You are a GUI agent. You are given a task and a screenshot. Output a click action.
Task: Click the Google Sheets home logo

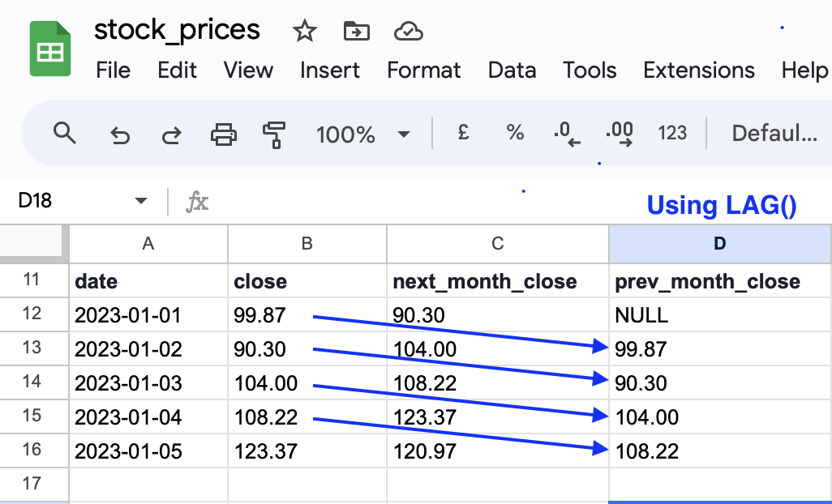tap(49, 49)
